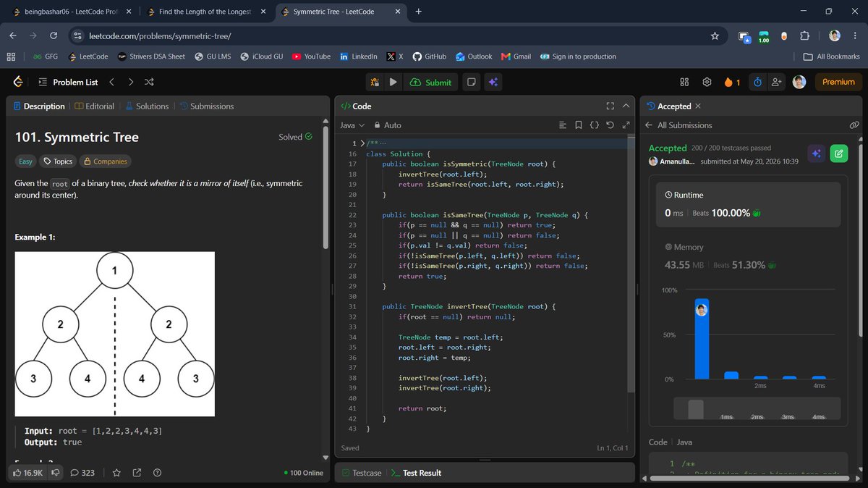Open the Java language dropdown

coord(352,125)
